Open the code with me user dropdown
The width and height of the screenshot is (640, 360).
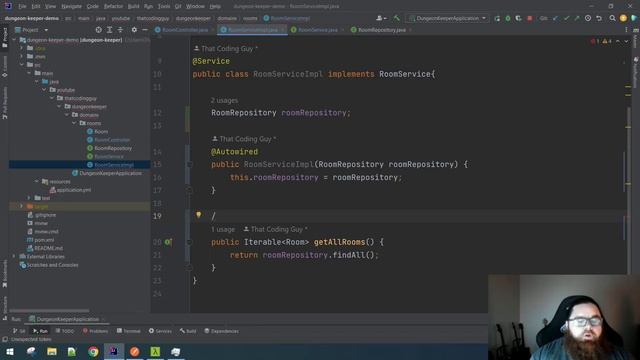[381, 18]
